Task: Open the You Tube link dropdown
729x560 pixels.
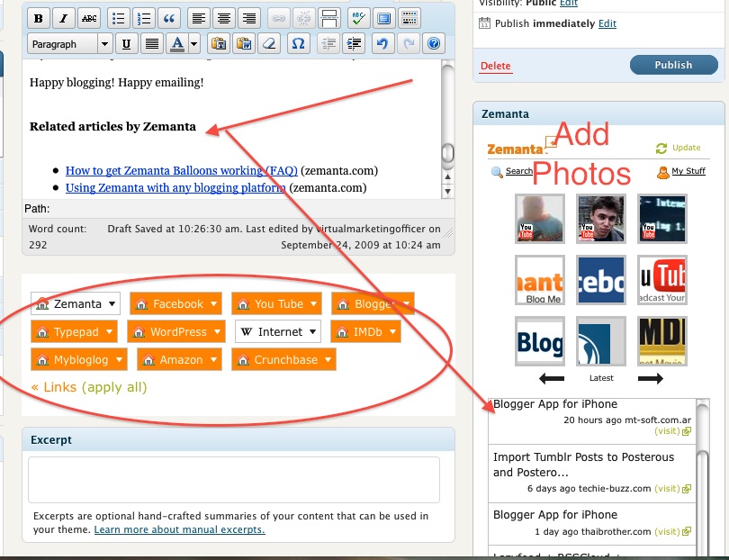Action: coord(276,303)
